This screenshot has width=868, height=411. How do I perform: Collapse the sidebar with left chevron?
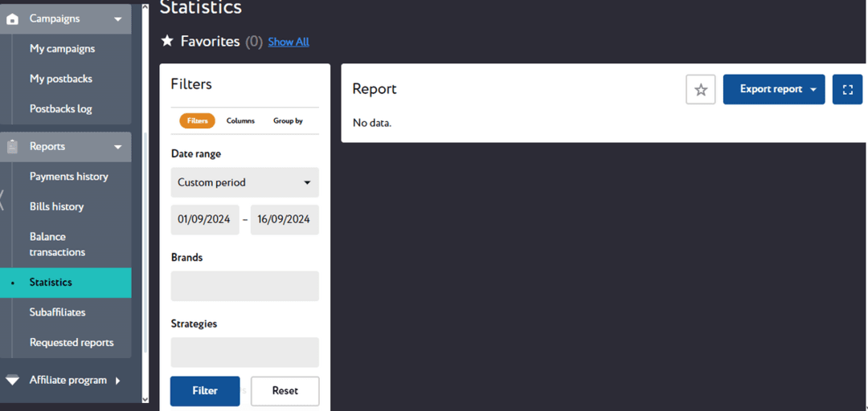(x=2, y=200)
